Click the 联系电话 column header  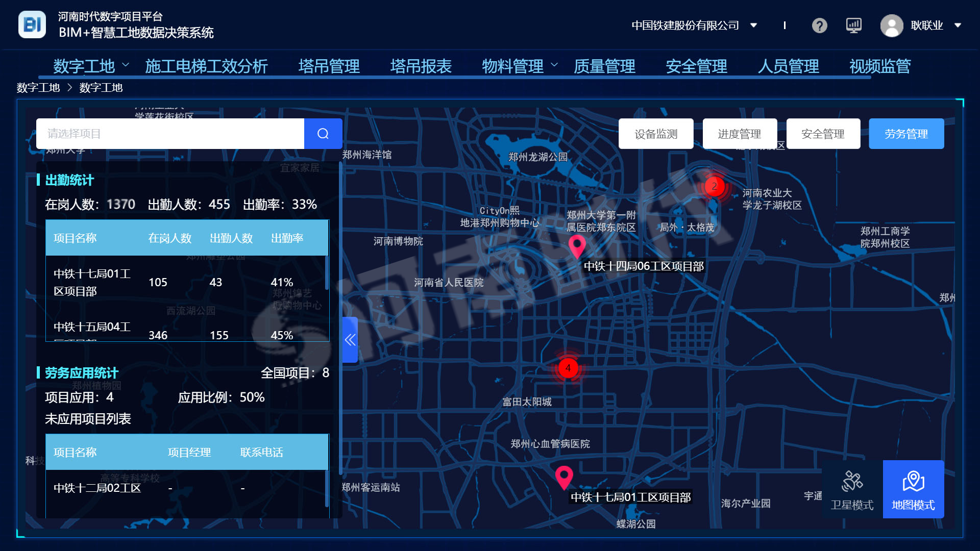tap(262, 453)
